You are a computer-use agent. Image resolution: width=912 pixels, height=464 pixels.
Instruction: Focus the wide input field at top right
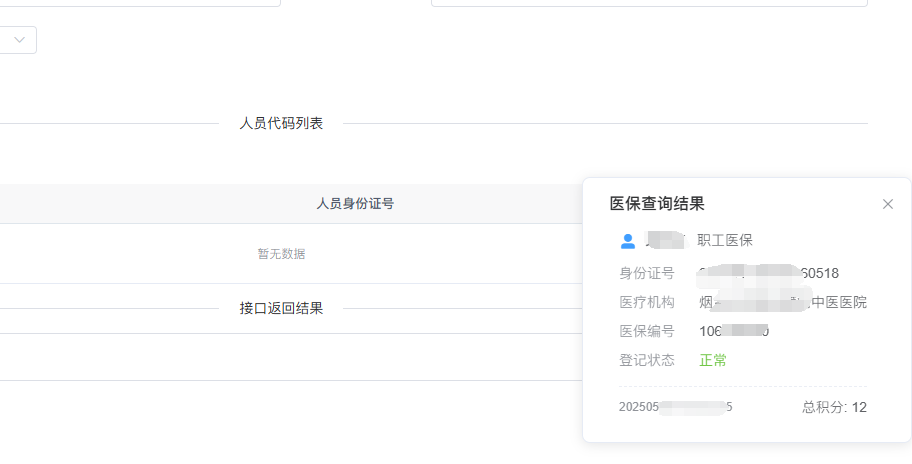point(648,3)
